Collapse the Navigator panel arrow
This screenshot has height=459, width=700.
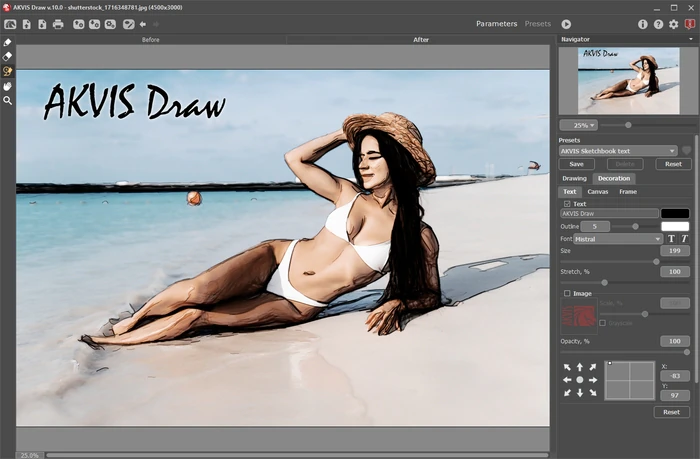click(691, 39)
